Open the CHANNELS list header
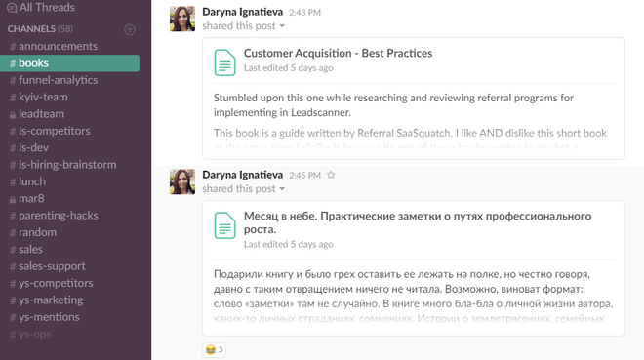The image size is (644, 360). (40, 29)
